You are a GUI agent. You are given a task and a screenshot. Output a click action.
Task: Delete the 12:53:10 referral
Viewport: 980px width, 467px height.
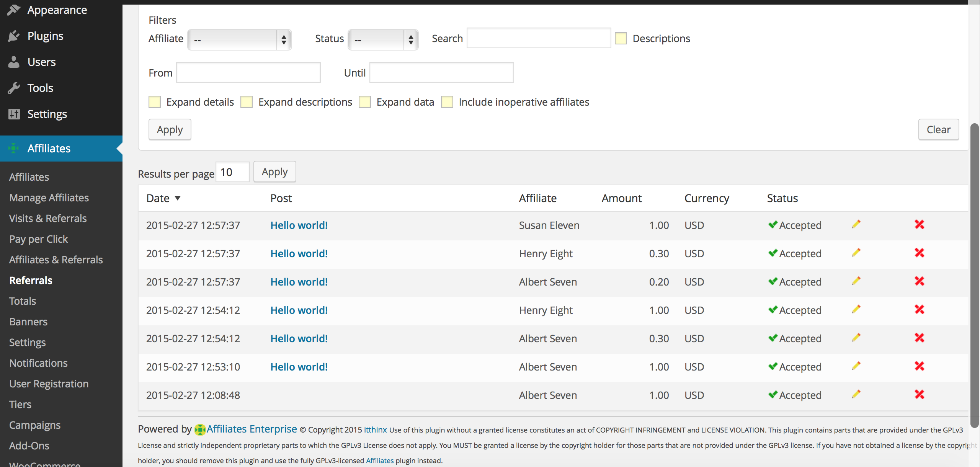(920, 366)
